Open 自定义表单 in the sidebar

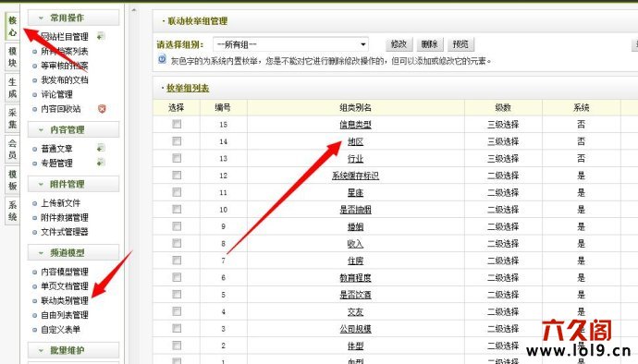point(60,330)
